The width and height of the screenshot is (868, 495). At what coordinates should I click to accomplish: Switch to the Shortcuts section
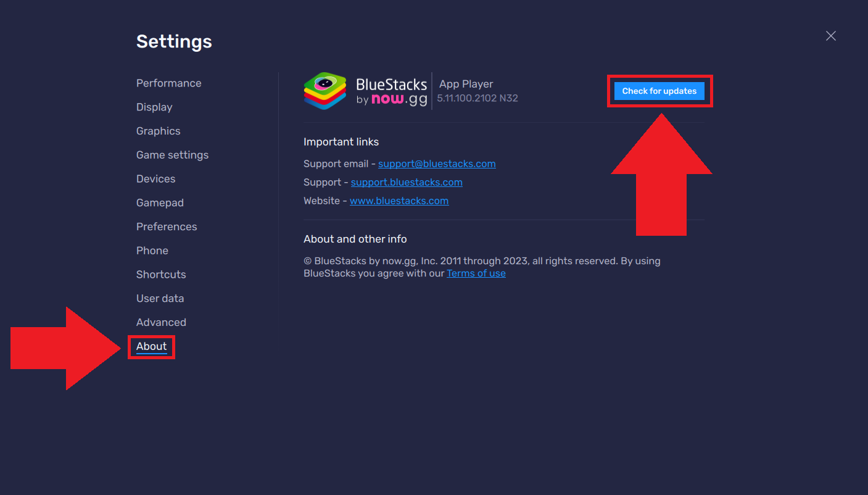pos(161,275)
